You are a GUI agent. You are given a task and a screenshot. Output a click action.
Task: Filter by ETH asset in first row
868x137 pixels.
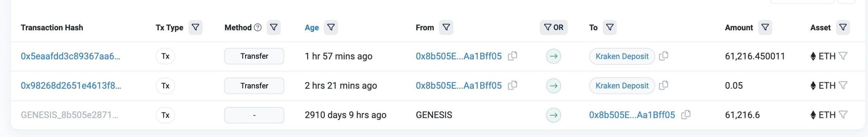pyautogui.click(x=843, y=56)
